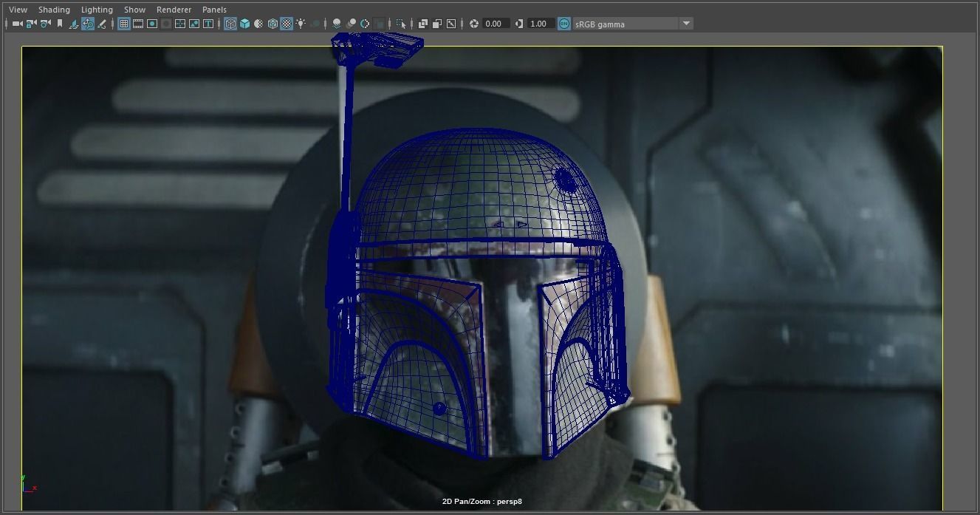Click the Multisample Anti-aliasing icon
This screenshot has width=980, height=515.
(x=365, y=24)
